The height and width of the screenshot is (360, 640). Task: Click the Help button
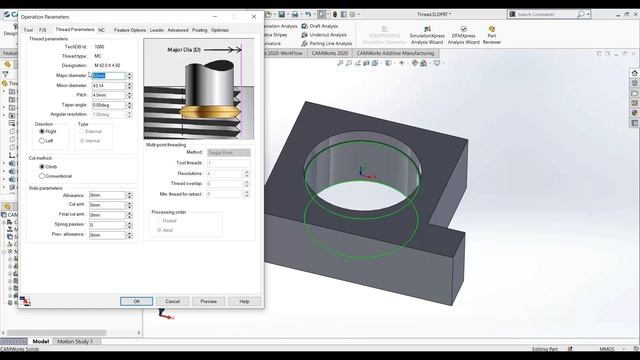[x=244, y=301]
